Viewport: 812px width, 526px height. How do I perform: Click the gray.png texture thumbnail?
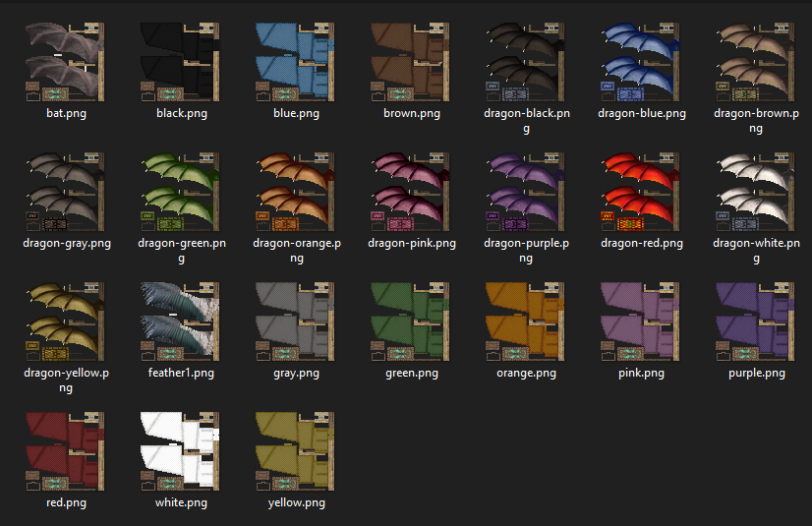[295, 321]
